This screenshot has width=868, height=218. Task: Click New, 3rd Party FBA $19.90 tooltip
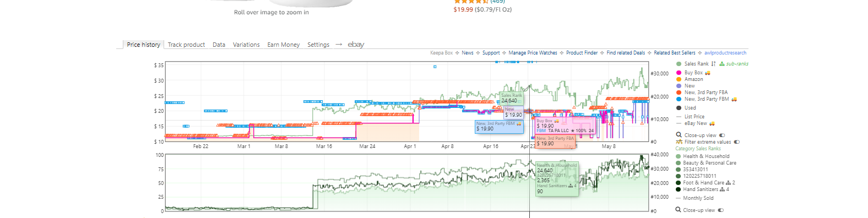tap(555, 141)
